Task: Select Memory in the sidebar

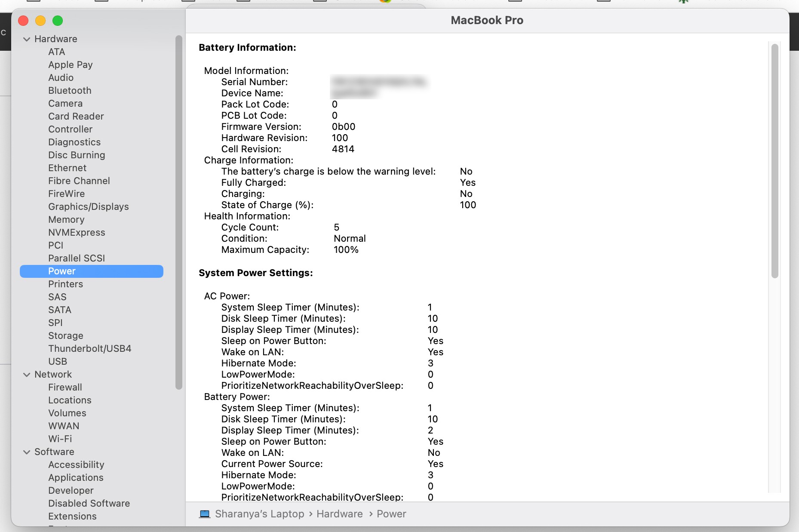Action: click(x=66, y=220)
